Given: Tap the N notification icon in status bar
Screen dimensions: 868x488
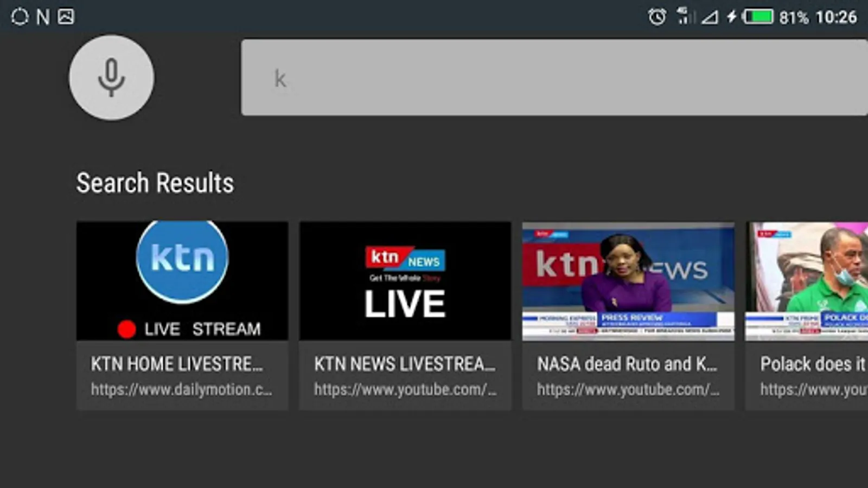Looking at the screenshot, I should [x=43, y=17].
